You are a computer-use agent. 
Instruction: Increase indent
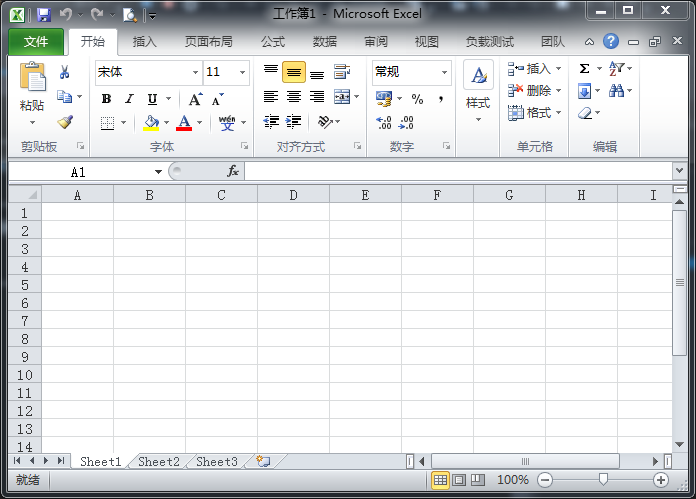[x=293, y=121]
